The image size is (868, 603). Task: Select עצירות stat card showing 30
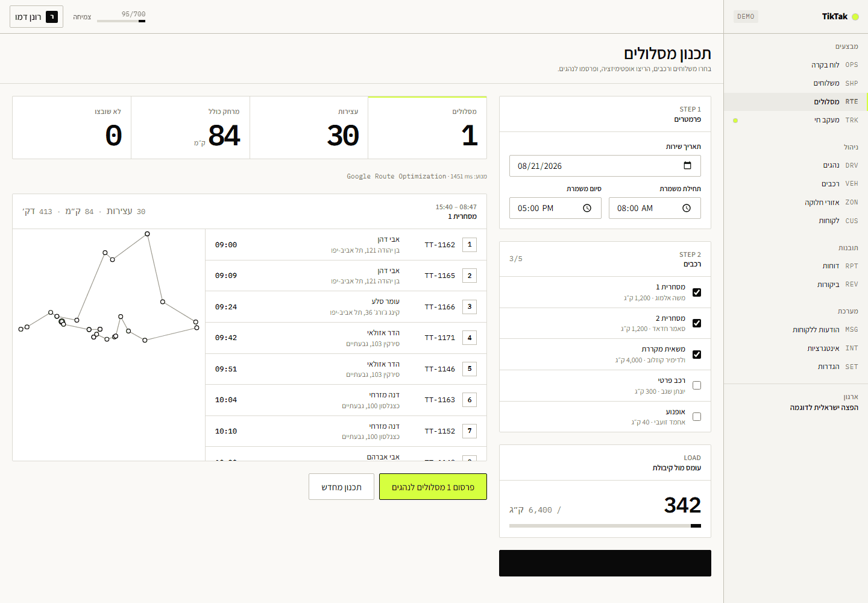pyautogui.click(x=309, y=128)
